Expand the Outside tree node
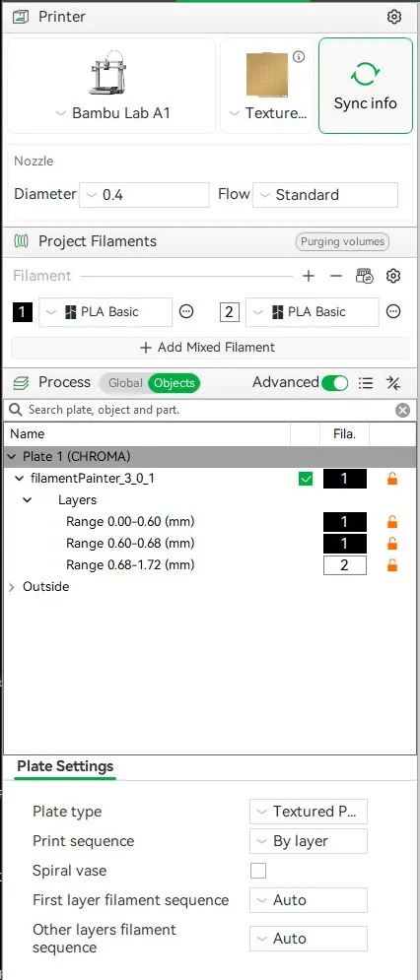Screen dimensions: 420x980 (12, 587)
